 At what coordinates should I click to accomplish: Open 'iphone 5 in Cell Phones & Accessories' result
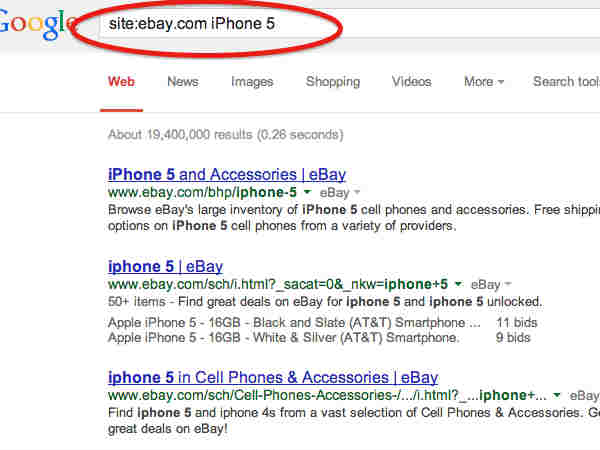click(x=273, y=377)
